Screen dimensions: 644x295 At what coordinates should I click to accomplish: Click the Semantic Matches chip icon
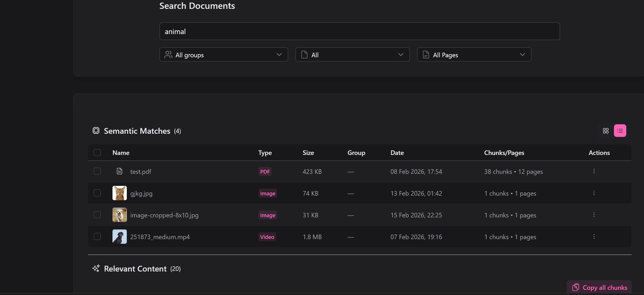point(96,131)
